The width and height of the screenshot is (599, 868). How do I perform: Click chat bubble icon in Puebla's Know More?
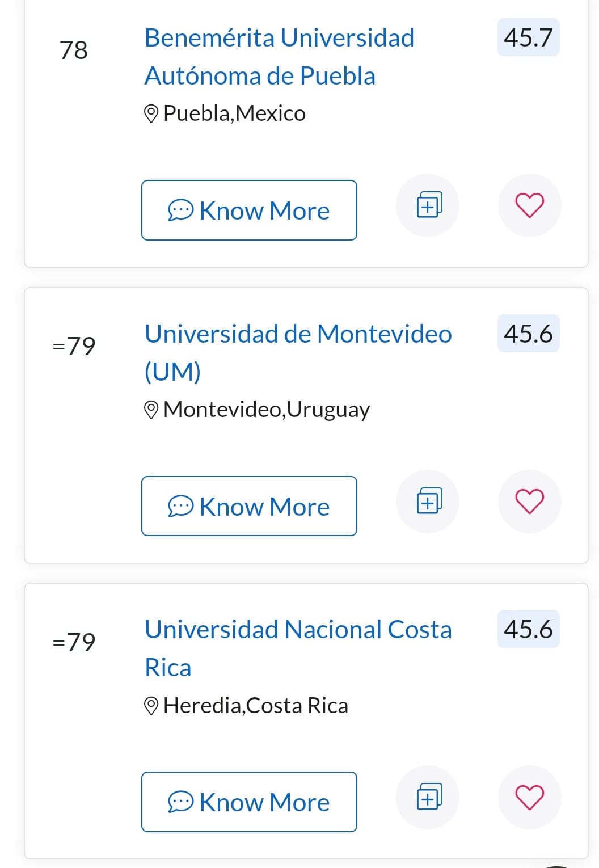coord(180,210)
